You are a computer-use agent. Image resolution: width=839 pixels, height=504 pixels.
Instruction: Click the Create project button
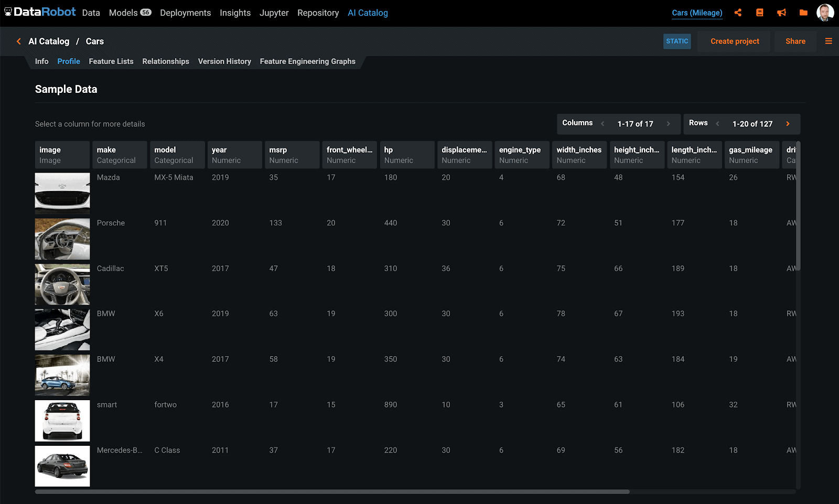pyautogui.click(x=734, y=41)
